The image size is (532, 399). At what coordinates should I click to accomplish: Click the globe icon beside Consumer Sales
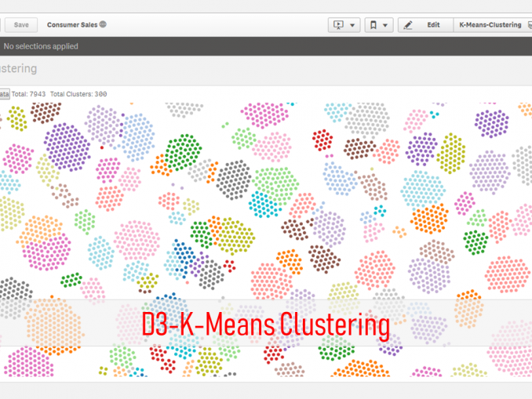(103, 24)
